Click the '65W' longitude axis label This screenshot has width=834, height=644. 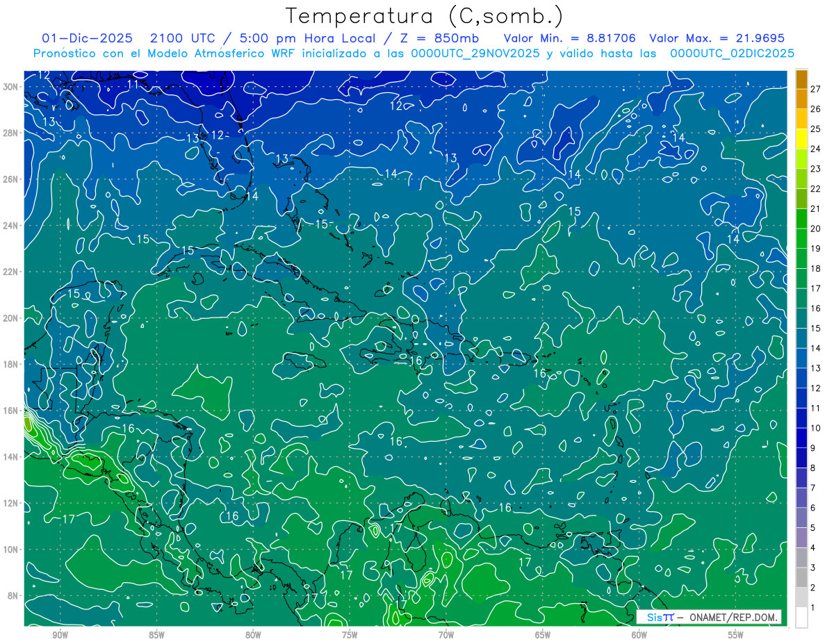pos(543,635)
